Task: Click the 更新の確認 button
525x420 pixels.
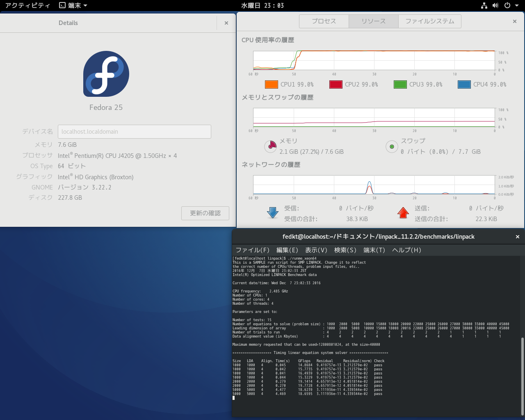Action: click(x=205, y=213)
